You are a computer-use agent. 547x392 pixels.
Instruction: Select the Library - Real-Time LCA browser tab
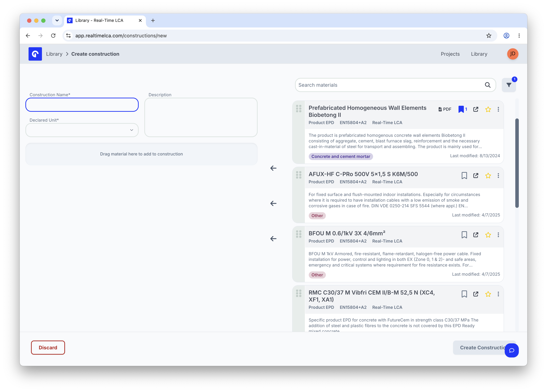[105, 20]
